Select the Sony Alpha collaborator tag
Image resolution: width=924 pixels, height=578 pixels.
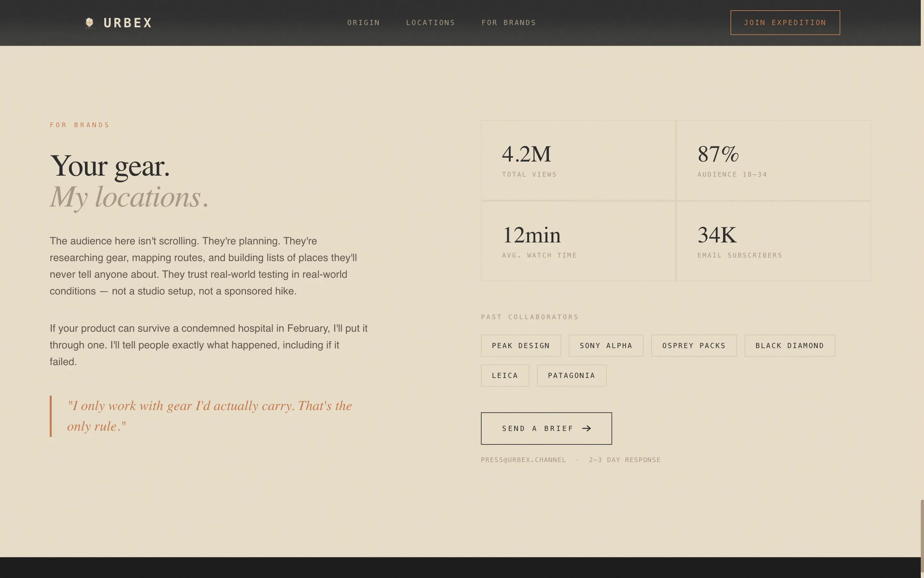(606, 346)
